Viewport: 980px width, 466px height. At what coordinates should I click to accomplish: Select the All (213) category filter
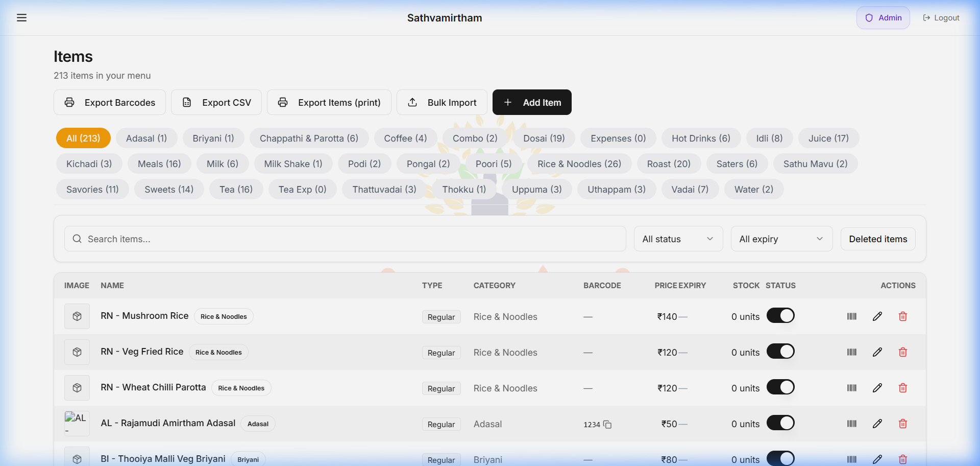click(x=83, y=138)
